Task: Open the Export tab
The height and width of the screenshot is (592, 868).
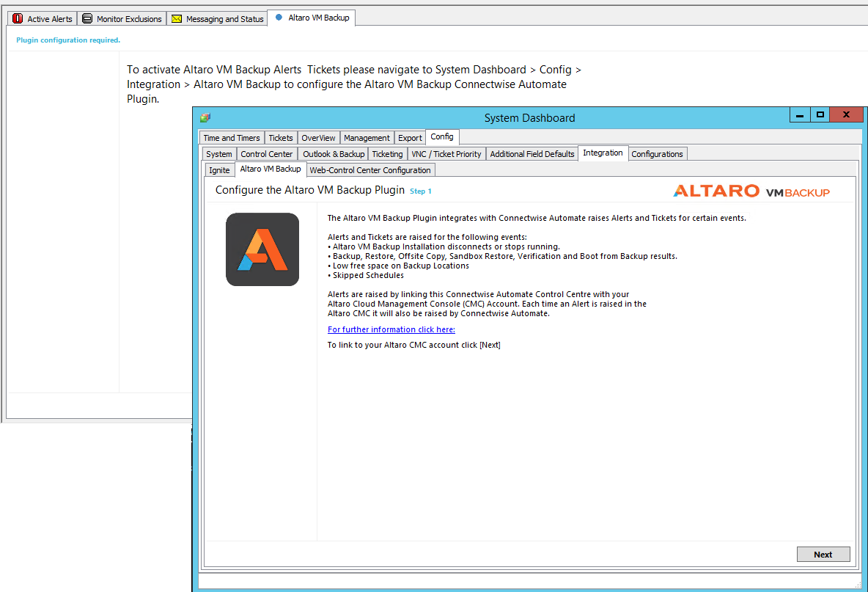Action: tap(409, 137)
